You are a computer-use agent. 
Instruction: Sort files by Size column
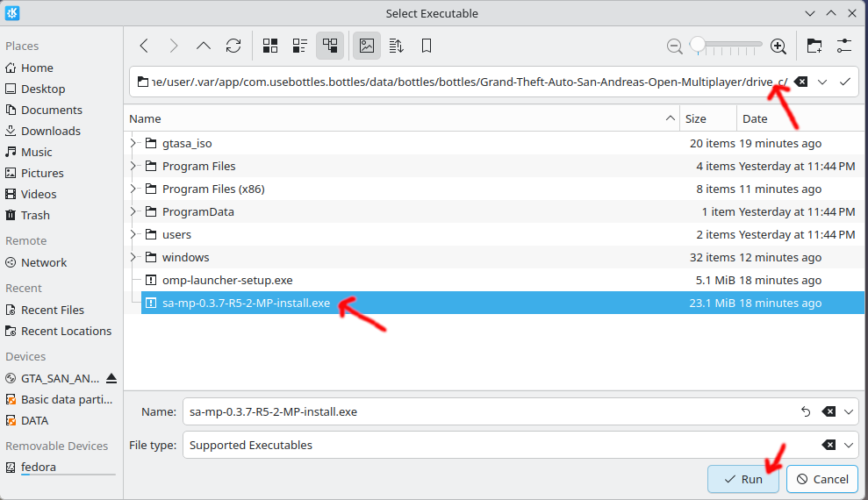(708, 119)
